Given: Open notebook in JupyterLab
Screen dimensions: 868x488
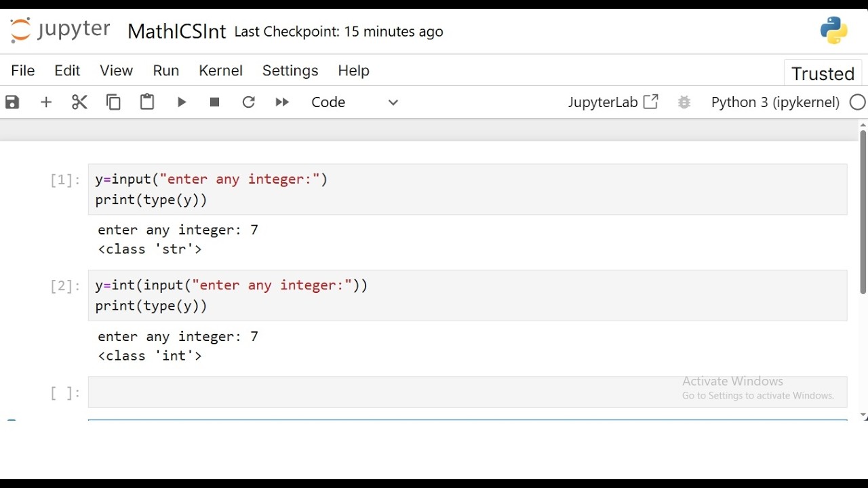Looking at the screenshot, I should 613,102.
